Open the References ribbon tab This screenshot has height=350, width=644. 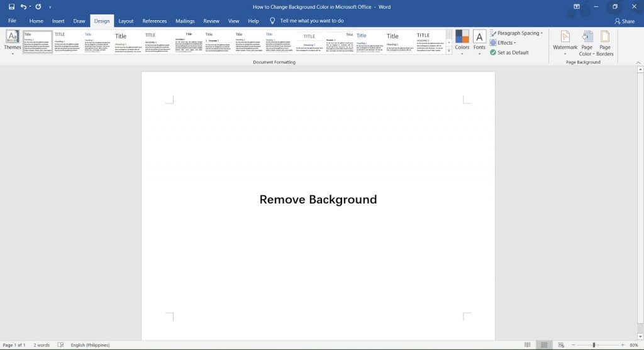coord(155,21)
